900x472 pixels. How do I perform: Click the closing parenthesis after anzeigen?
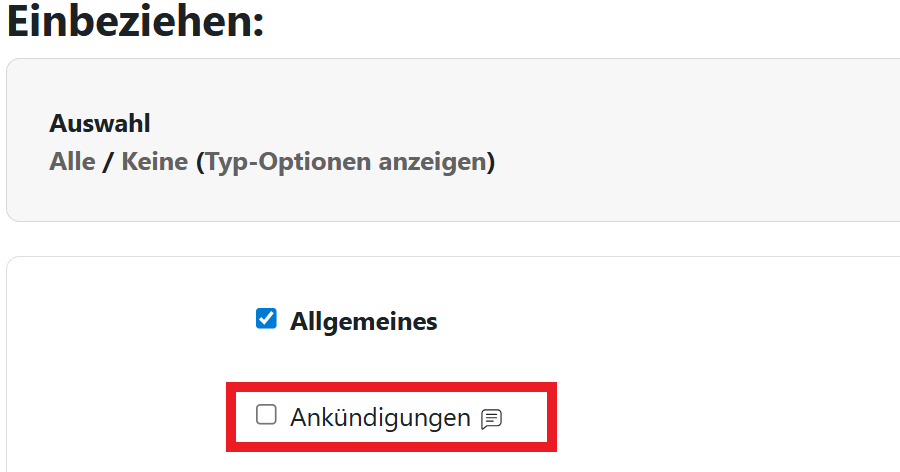(491, 161)
